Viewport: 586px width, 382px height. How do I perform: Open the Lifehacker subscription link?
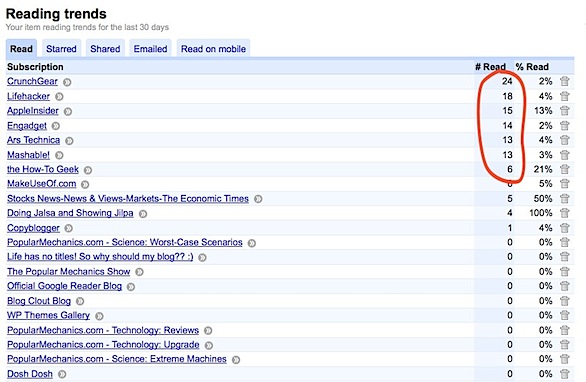pyautogui.click(x=28, y=96)
